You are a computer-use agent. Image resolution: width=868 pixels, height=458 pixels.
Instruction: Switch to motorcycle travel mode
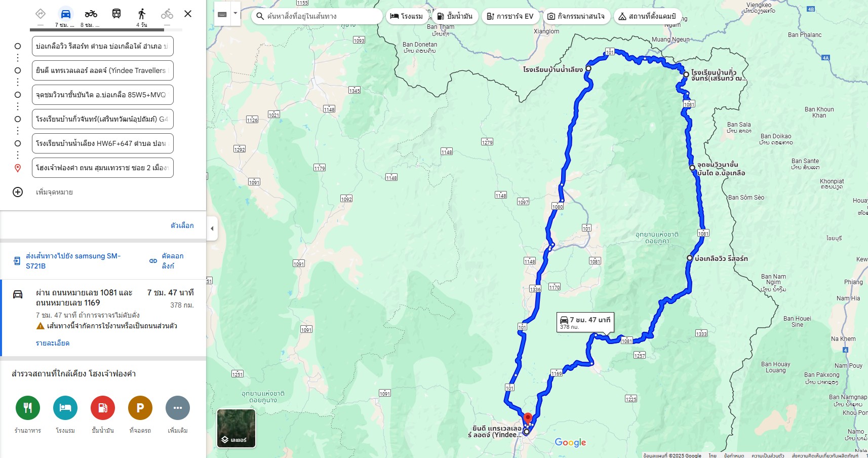tap(91, 14)
